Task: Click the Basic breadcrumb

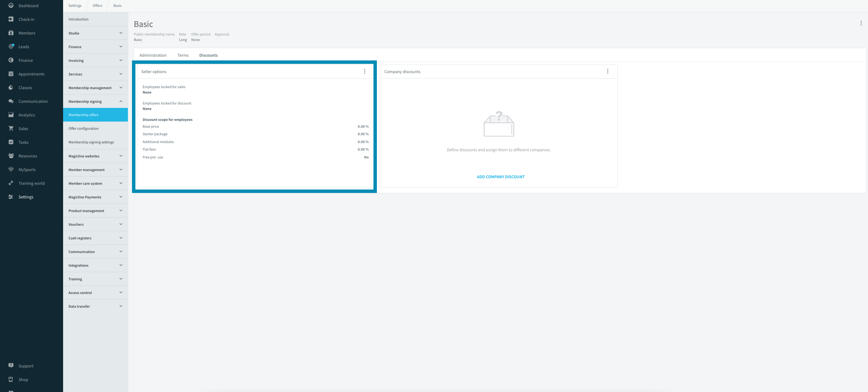Action: click(x=117, y=5)
